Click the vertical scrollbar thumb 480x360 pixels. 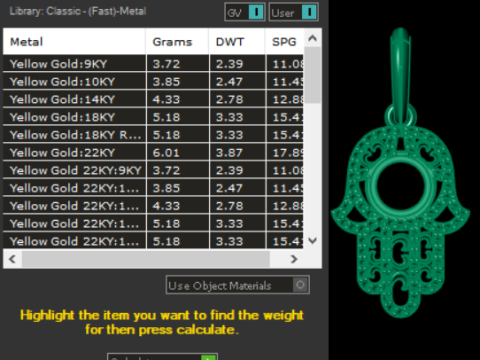click(312, 75)
